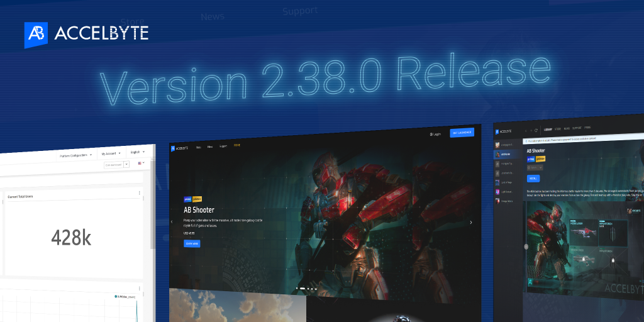This screenshot has height=322, width=644.
Task: Select fifth game with blue icon in launcher sidebar
Action: (507, 182)
